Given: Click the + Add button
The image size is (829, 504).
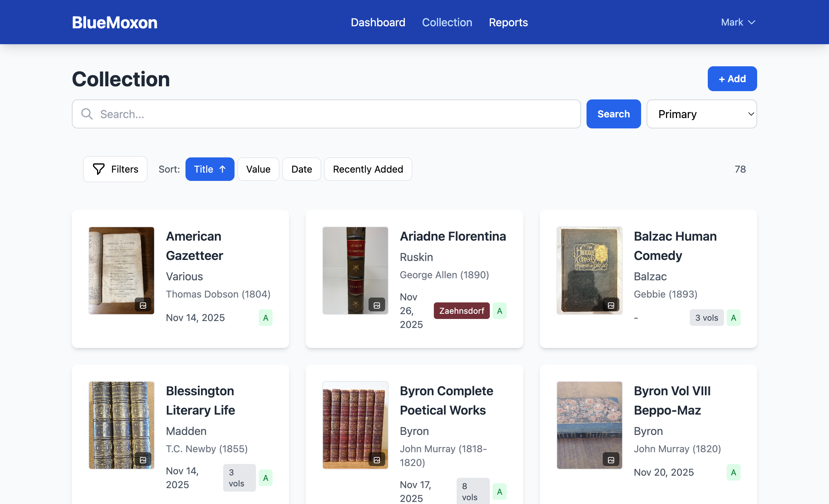Looking at the screenshot, I should click(x=732, y=78).
